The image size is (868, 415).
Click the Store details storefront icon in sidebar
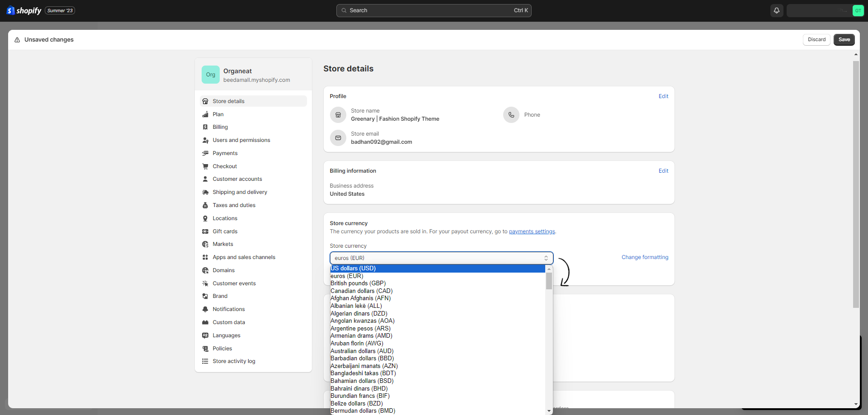[x=205, y=101]
